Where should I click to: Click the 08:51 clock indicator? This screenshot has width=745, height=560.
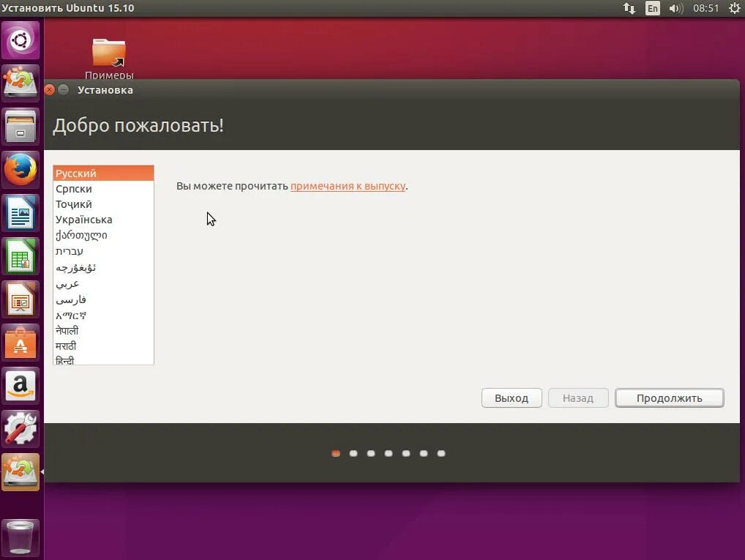click(705, 8)
